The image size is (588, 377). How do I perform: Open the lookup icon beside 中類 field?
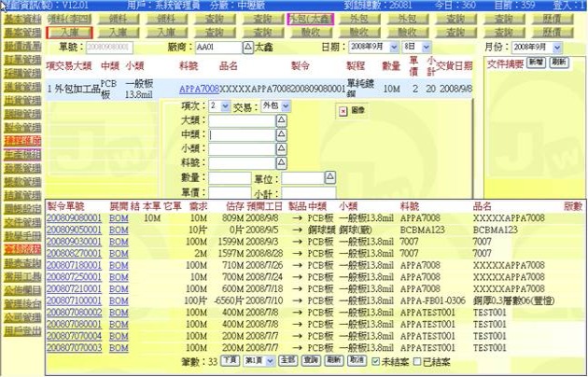(x=282, y=135)
